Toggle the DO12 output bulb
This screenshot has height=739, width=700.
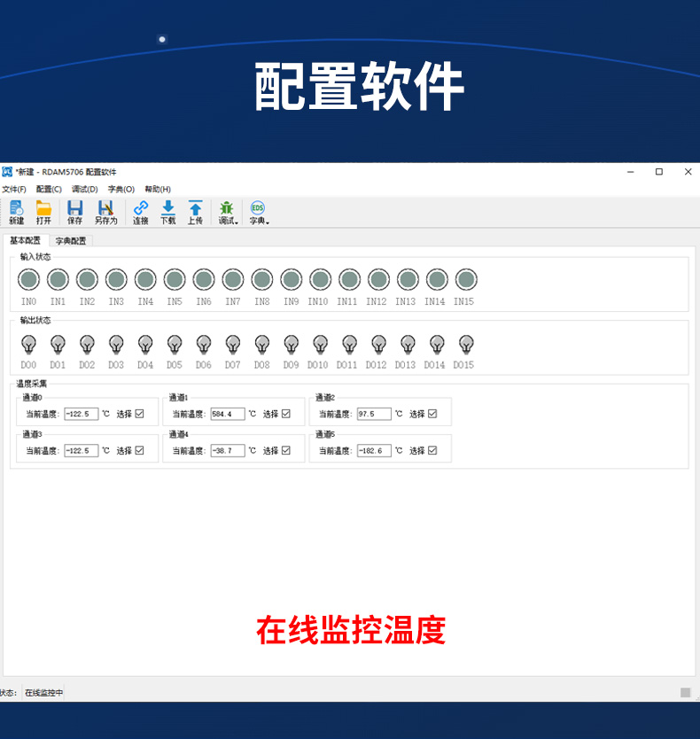coord(378,344)
